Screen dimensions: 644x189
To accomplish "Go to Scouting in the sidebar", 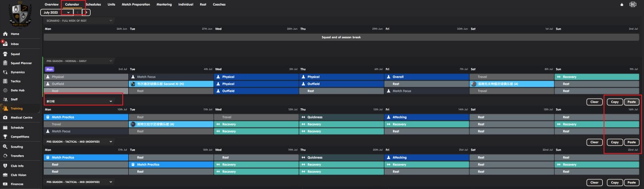I will coord(16,147).
